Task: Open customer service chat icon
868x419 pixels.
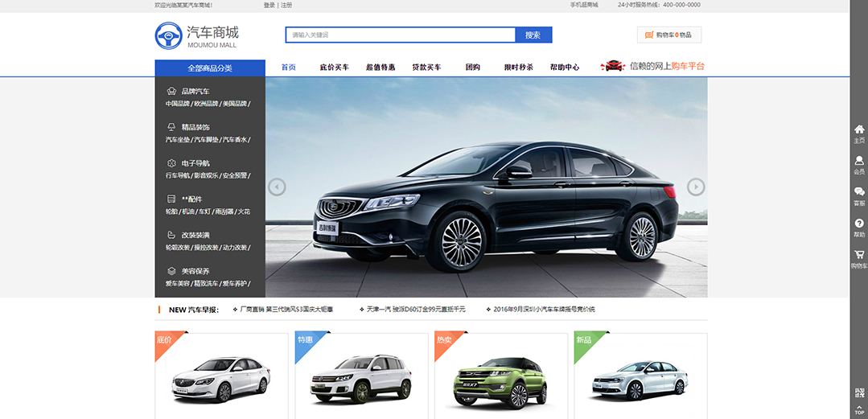Action: (859, 192)
